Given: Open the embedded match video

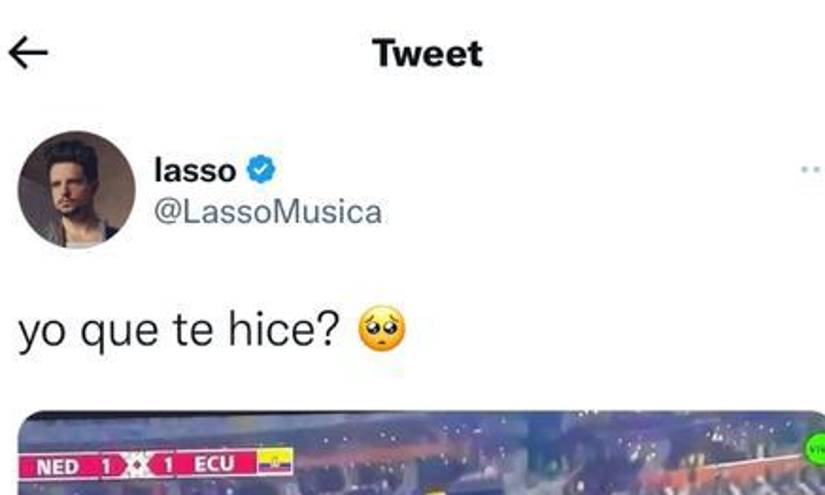Looking at the screenshot, I should [421, 453].
